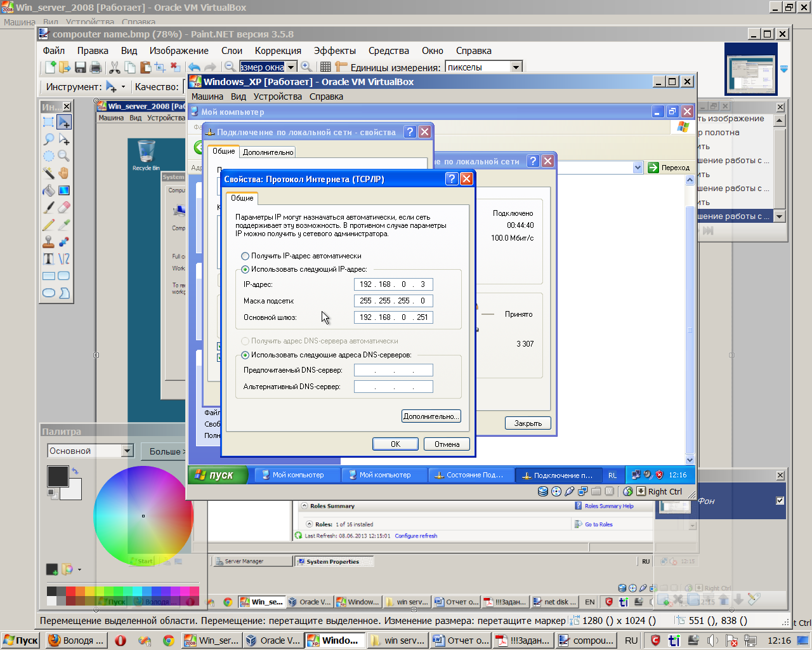This screenshot has height=650, width=812.
Task: Click the Windows Пуск start button
Action: click(x=21, y=640)
